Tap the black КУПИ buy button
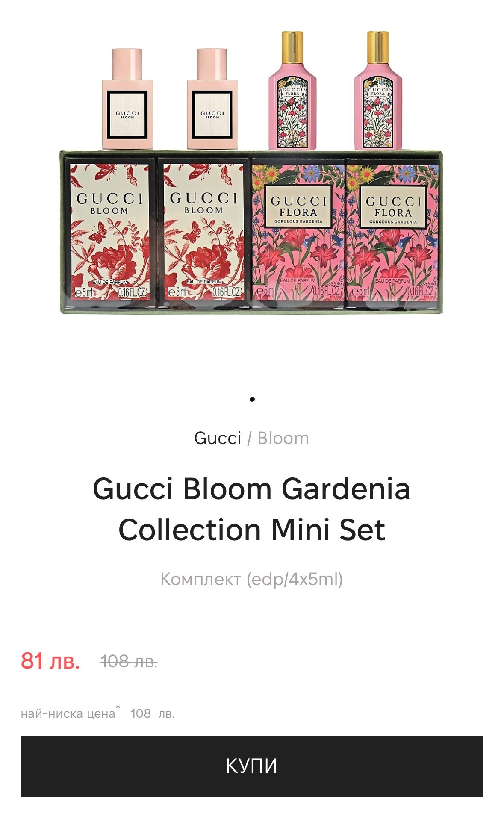Screen dimensions: 504x819 coord(252,766)
